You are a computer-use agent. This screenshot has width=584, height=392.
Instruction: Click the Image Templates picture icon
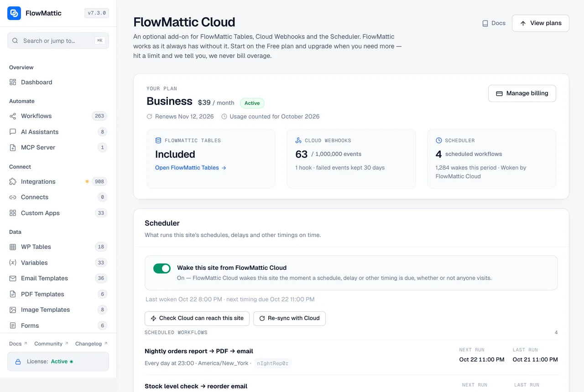coord(13,310)
